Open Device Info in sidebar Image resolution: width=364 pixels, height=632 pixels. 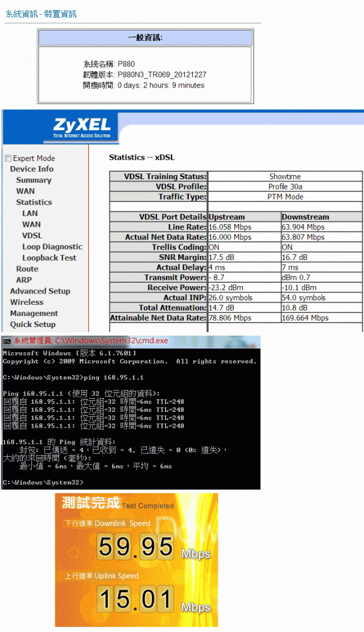[x=32, y=169]
